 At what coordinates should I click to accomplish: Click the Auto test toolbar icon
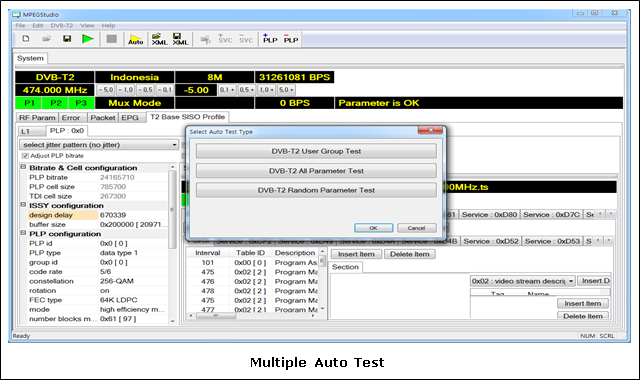click(136, 40)
